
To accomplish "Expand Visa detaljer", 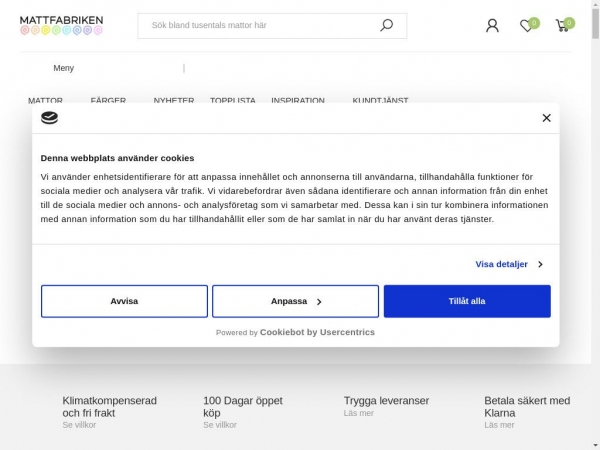I will point(509,264).
